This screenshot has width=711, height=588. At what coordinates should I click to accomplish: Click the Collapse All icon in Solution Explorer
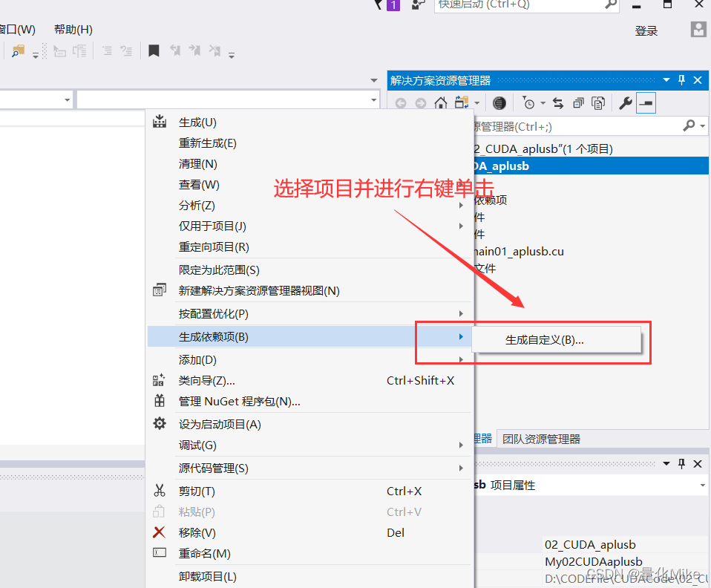(x=578, y=102)
